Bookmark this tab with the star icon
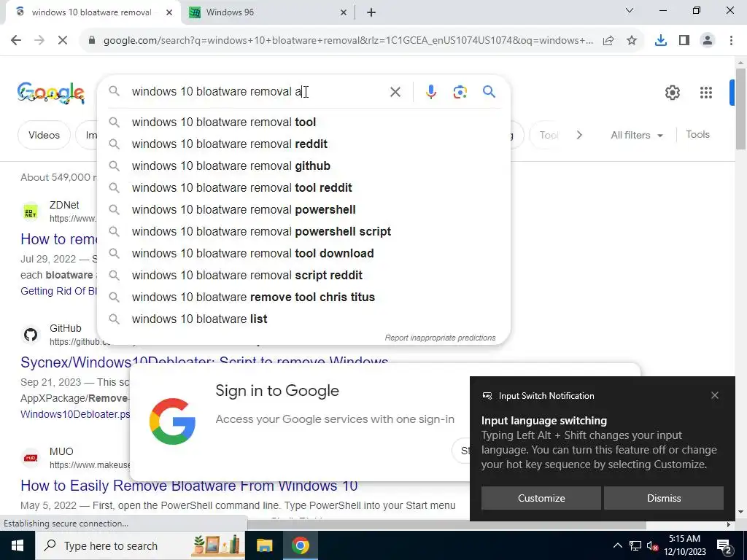Screen dimensions: 747x560 tap(632, 41)
